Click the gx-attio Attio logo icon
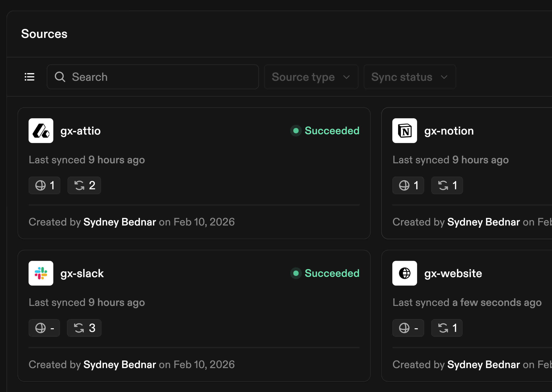552x392 pixels. [41, 131]
